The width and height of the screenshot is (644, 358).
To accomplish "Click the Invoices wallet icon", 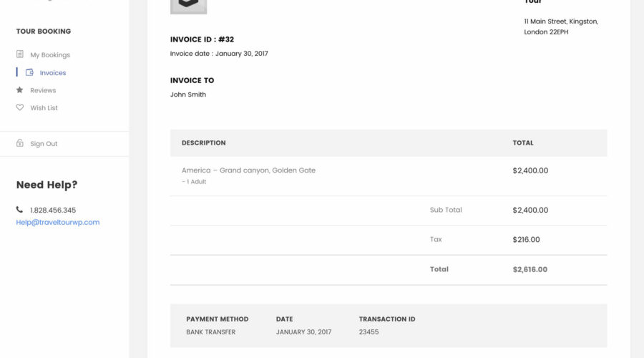I will pos(29,72).
